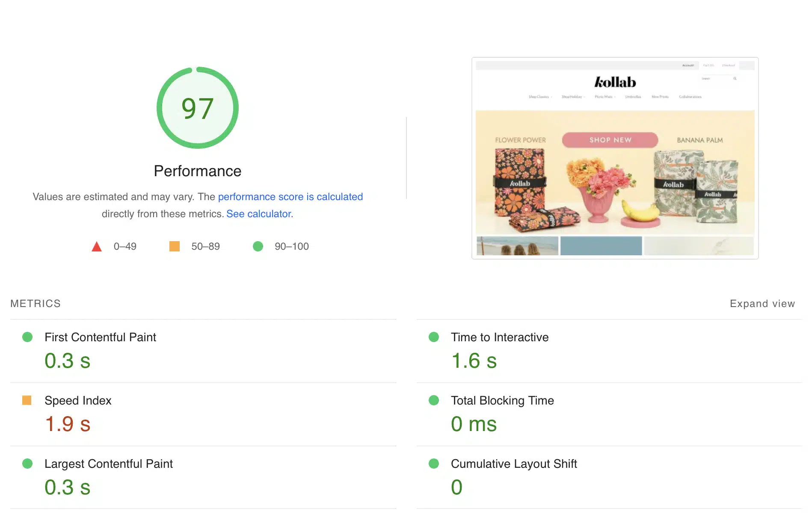Click the green dot beside Cumulative Layout Shift
The height and width of the screenshot is (514, 812).
[x=435, y=464]
